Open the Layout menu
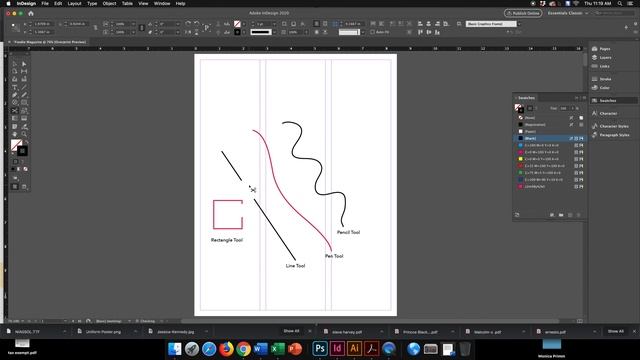Image resolution: width=640 pixels, height=360 pixels. (x=74, y=3)
